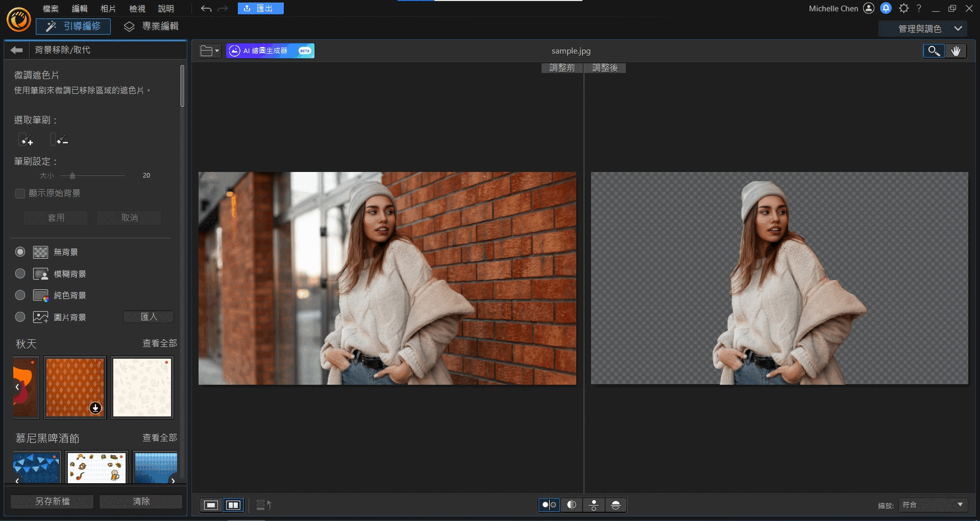Image resolution: width=980 pixels, height=521 pixels.
Task: Go back from 背景移除/取代 panel
Action: [x=17, y=49]
